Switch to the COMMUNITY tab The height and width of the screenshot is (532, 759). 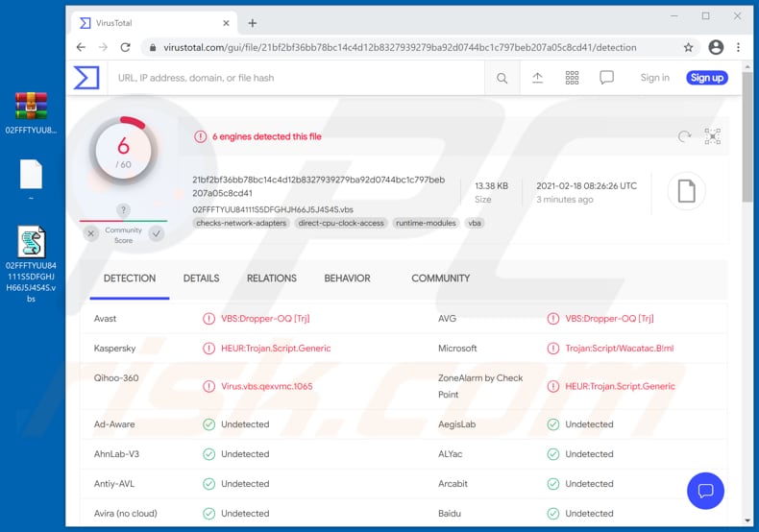click(x=440, y=278)
